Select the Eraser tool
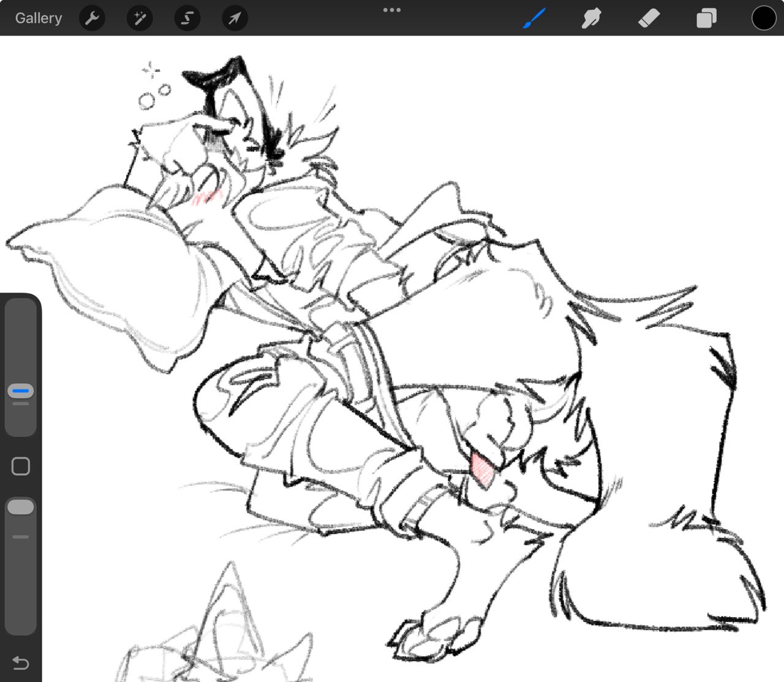 (649, 18)
